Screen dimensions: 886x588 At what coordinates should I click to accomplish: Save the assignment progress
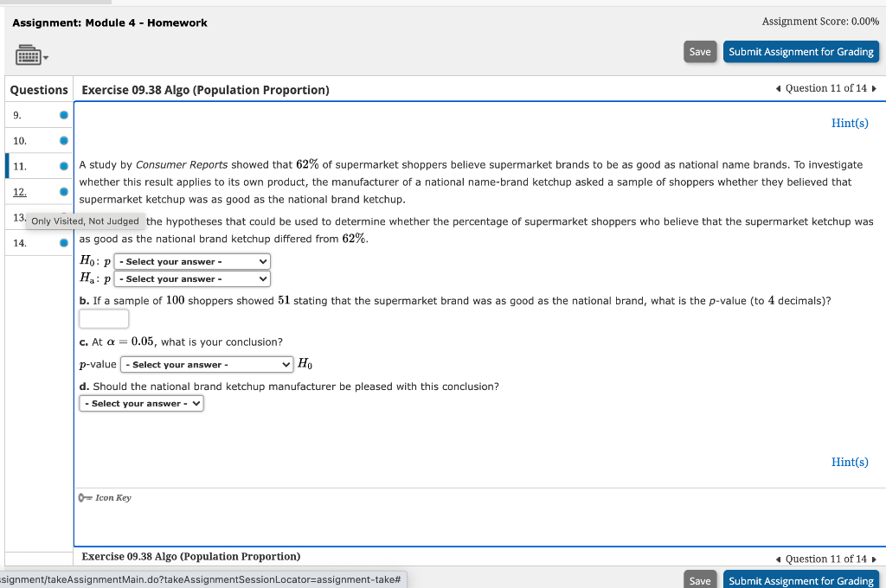[700, 51]
